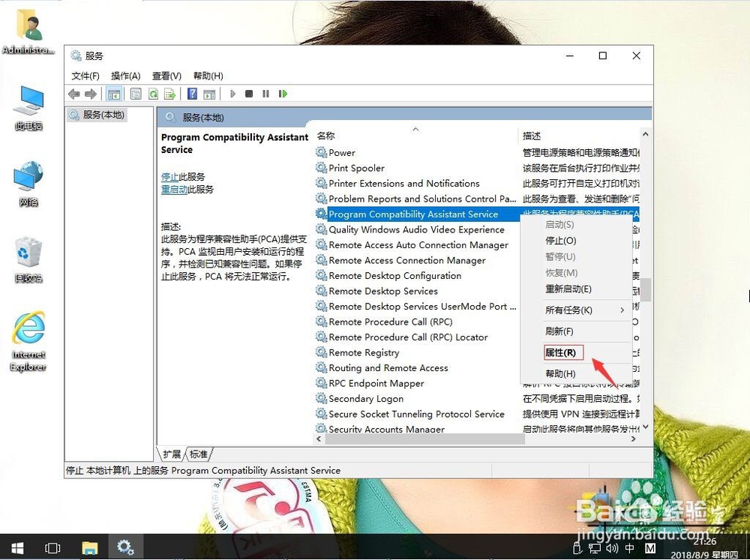This screenshot has width=750, height=560.
Task: Open the 帮助(H) menu in menu bar
Action: click(208, 76)
